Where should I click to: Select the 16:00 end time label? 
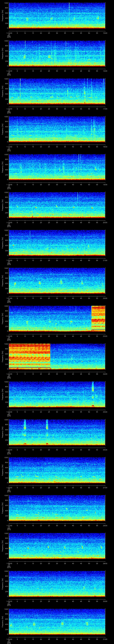tap(105, 71)
